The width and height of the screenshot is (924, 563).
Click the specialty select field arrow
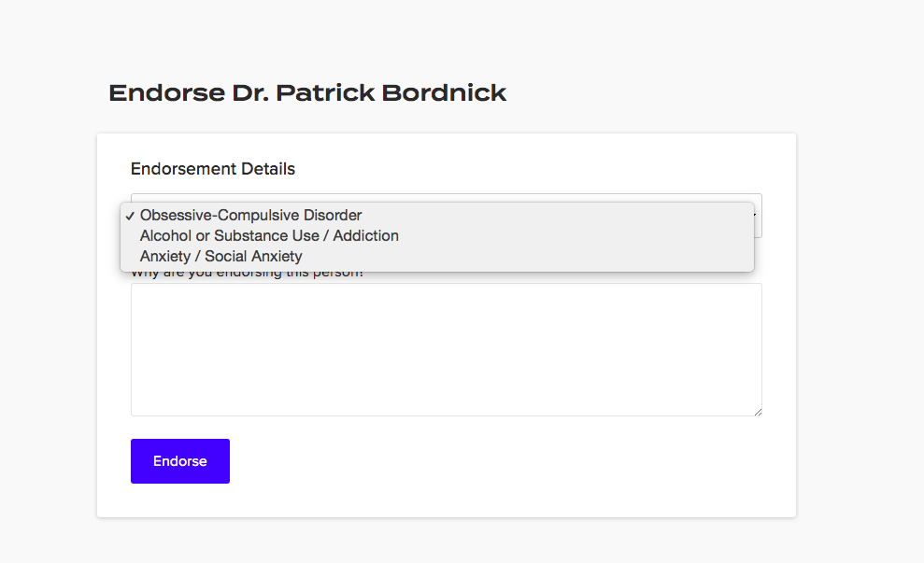click(754, 215)
